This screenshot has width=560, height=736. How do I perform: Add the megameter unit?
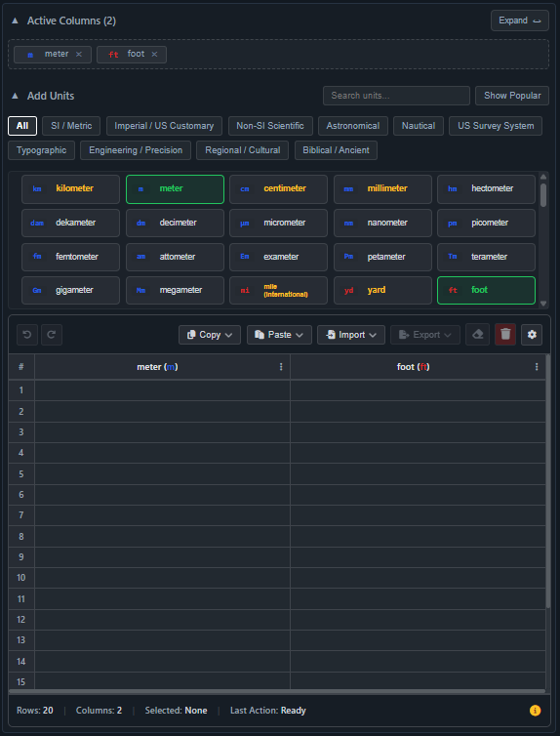point(175,291)
